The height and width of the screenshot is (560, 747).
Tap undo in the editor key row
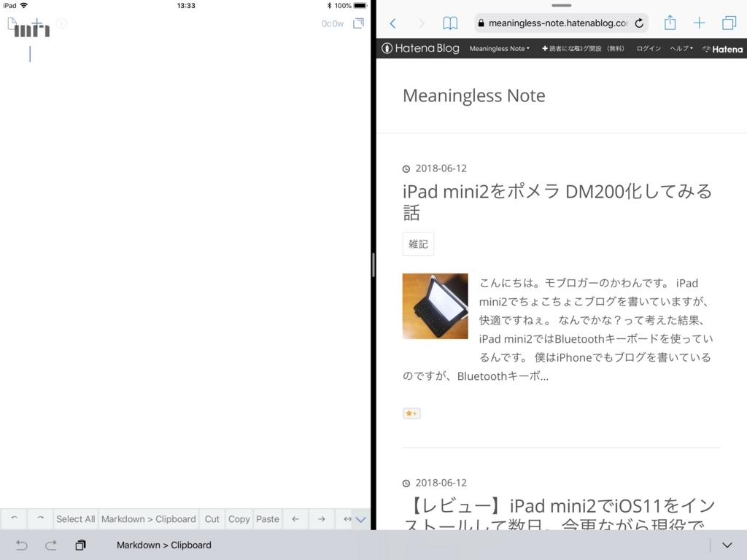(x=15, y=519)
